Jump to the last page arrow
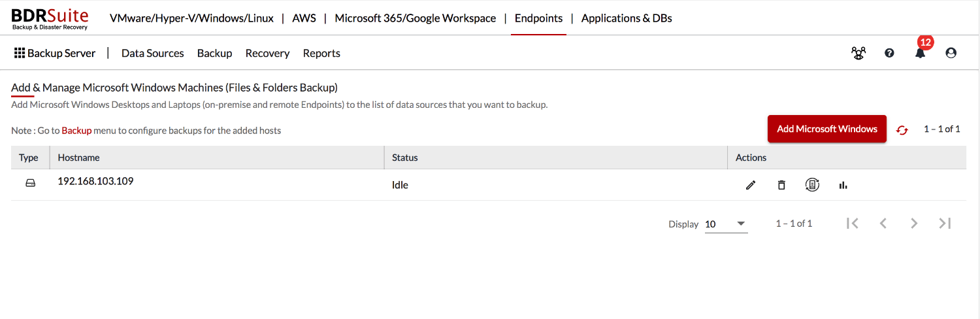 tap(945, 224)
